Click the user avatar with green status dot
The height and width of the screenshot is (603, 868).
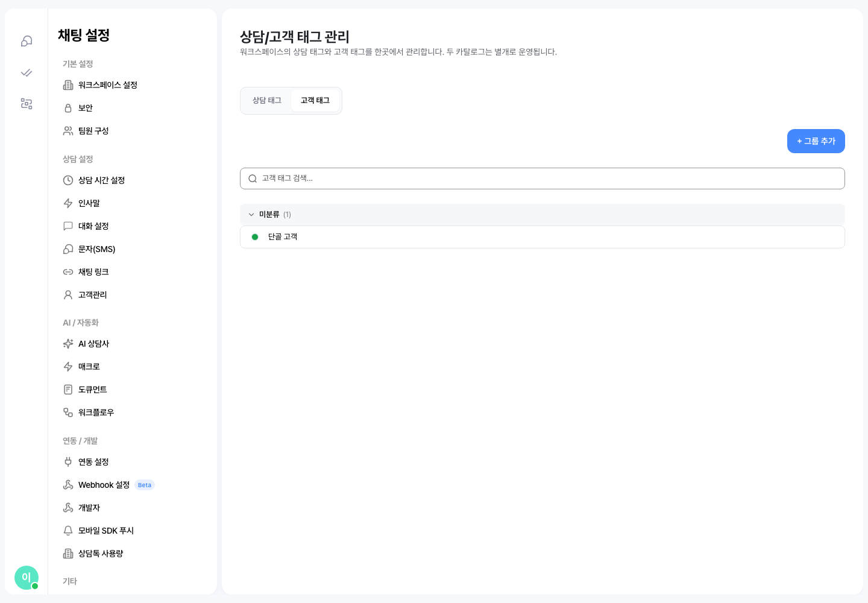pyautogui.click(x=27, y=578)
